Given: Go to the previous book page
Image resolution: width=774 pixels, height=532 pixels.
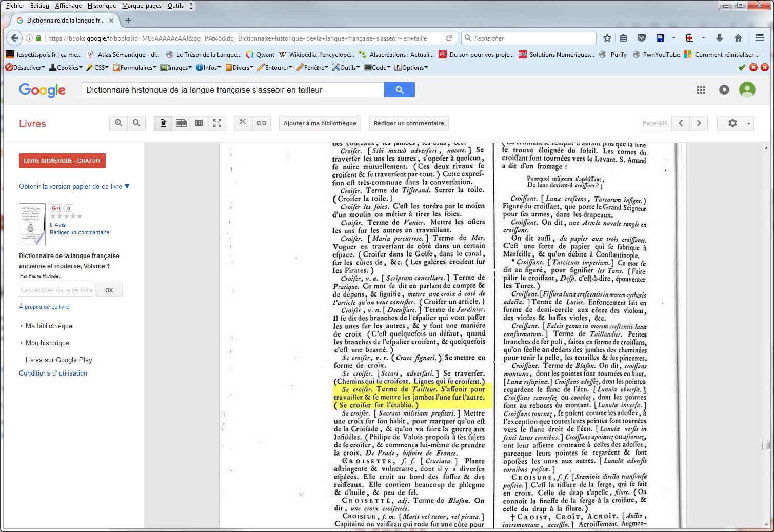Looking at the screenshot, I should click(x=681, y=123).
